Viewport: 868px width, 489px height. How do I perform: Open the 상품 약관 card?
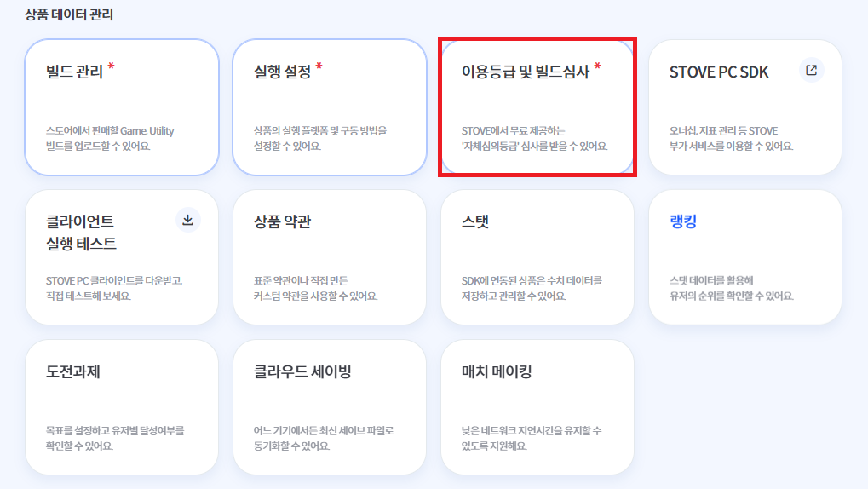[x=330, y=257]
